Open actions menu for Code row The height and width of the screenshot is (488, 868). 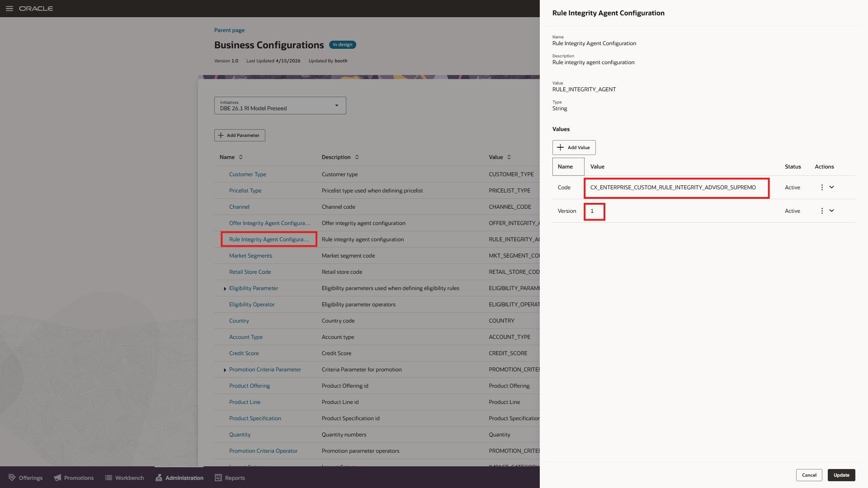822,187
